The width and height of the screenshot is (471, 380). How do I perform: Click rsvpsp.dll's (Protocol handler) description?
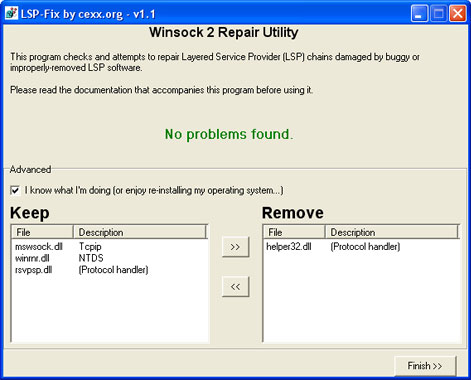point(113,269)
